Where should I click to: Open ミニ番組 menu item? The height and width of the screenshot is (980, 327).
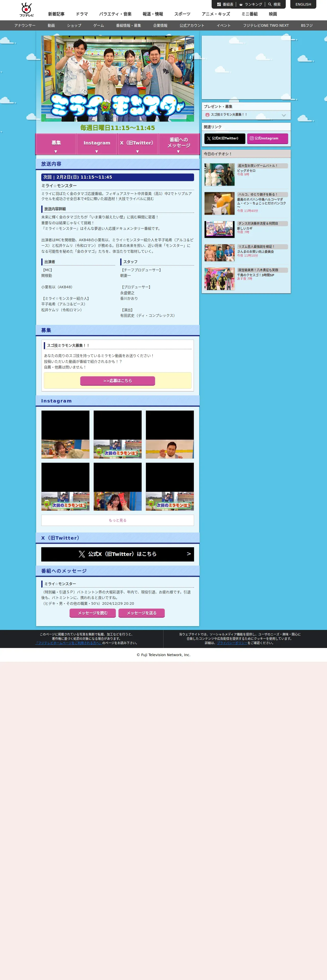pyautogui.click(x=249, y=14)
